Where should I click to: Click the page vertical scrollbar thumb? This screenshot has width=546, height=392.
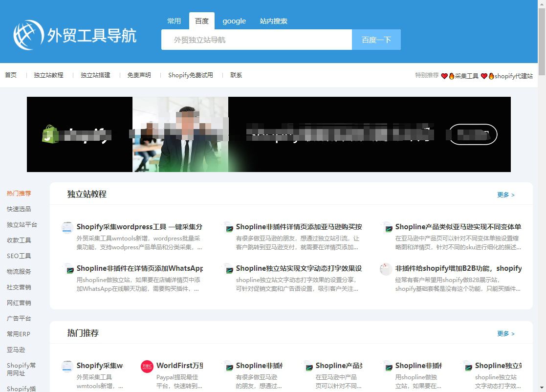542,41
